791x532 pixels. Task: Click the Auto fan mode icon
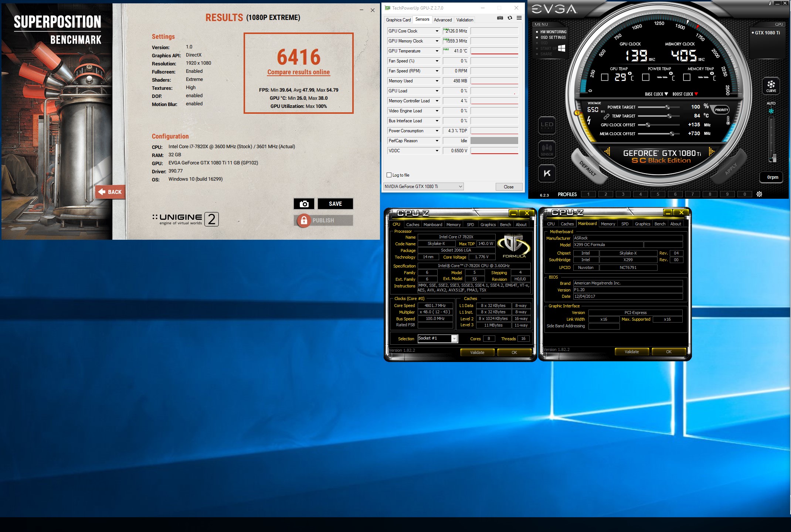(x=771, y=110)
